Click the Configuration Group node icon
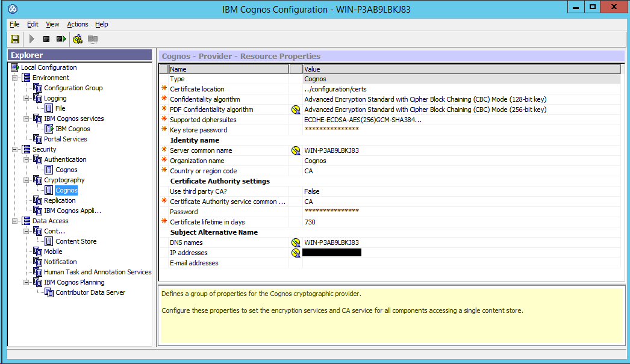 38,88
